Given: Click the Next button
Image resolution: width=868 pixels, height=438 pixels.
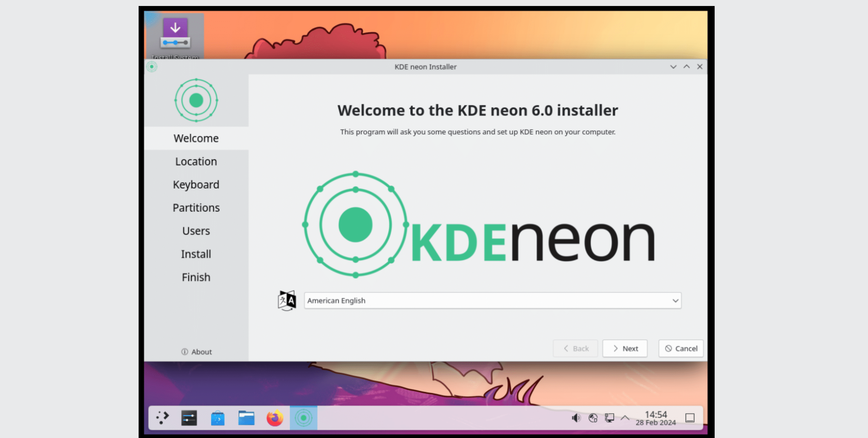Looking at the screenshot, I should point(625,349).
